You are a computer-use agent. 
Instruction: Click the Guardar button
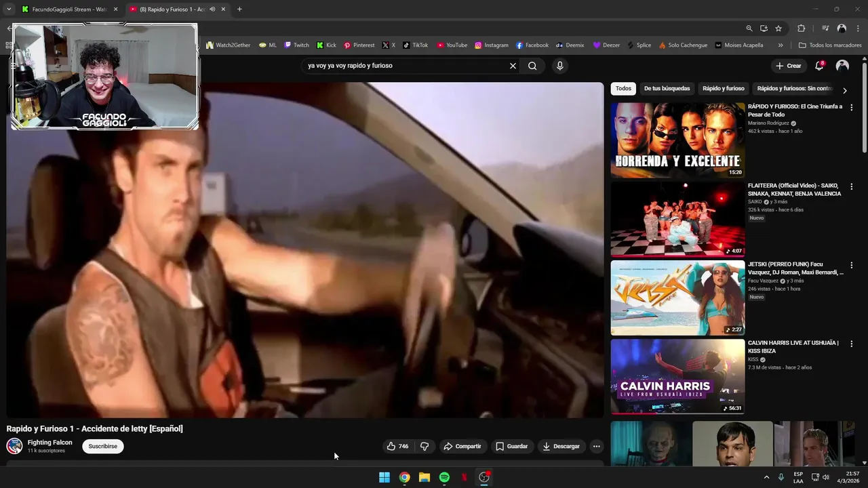(x=511, y=446)
